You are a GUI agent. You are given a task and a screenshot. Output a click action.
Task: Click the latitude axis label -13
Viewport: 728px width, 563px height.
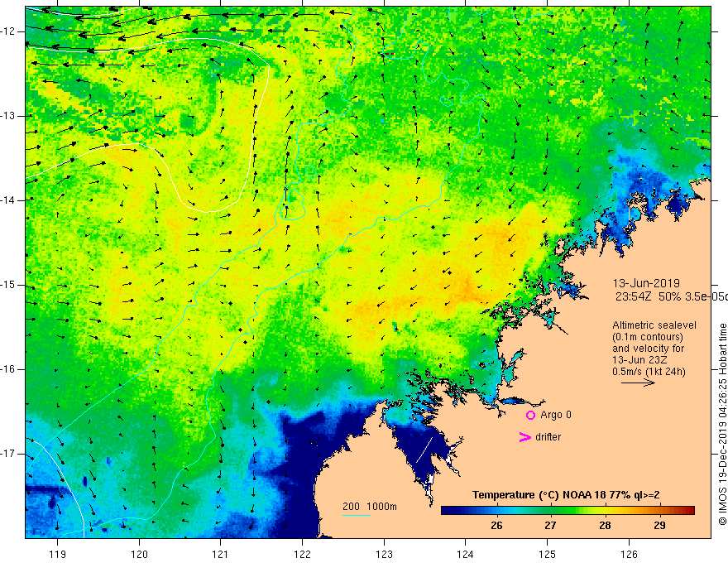coord(8,116)
